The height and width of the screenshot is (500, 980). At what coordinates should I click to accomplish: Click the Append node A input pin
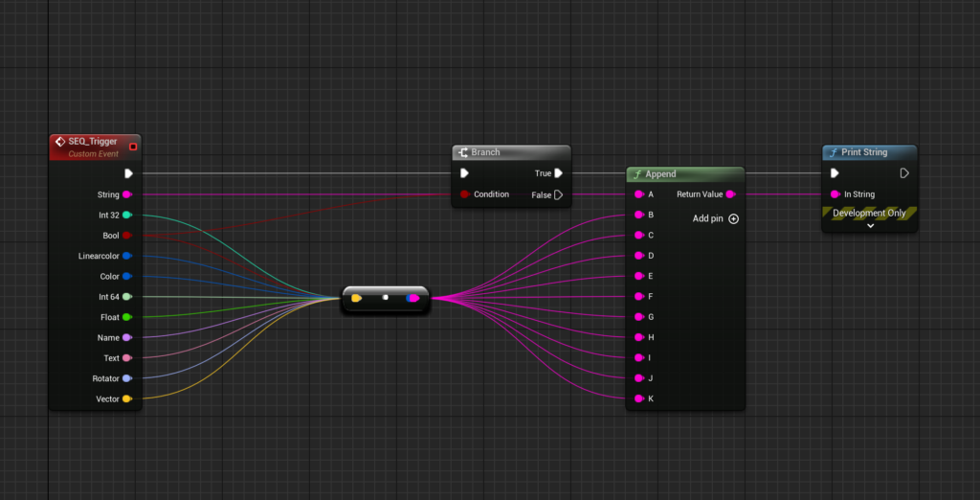click(x=639, y=194)
